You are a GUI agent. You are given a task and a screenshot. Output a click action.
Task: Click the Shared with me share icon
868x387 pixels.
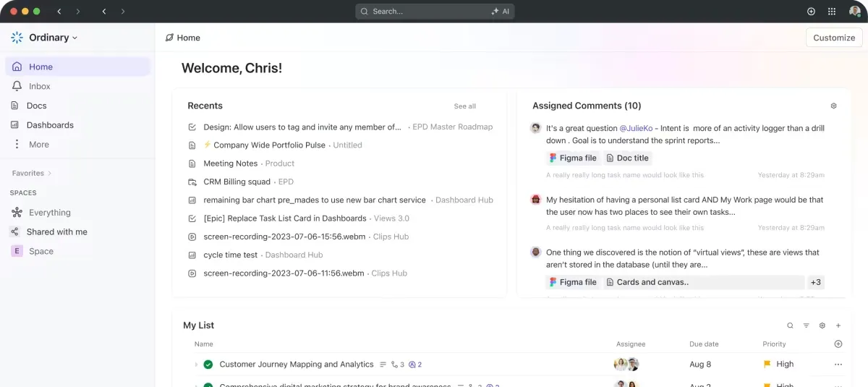pos(14,232)
